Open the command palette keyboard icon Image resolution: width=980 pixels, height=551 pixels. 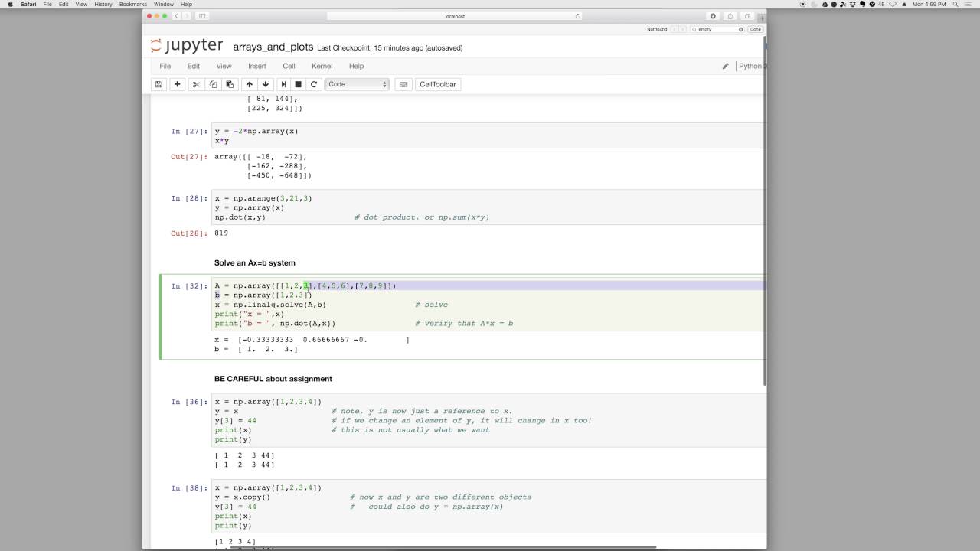(x=403, y=84)
